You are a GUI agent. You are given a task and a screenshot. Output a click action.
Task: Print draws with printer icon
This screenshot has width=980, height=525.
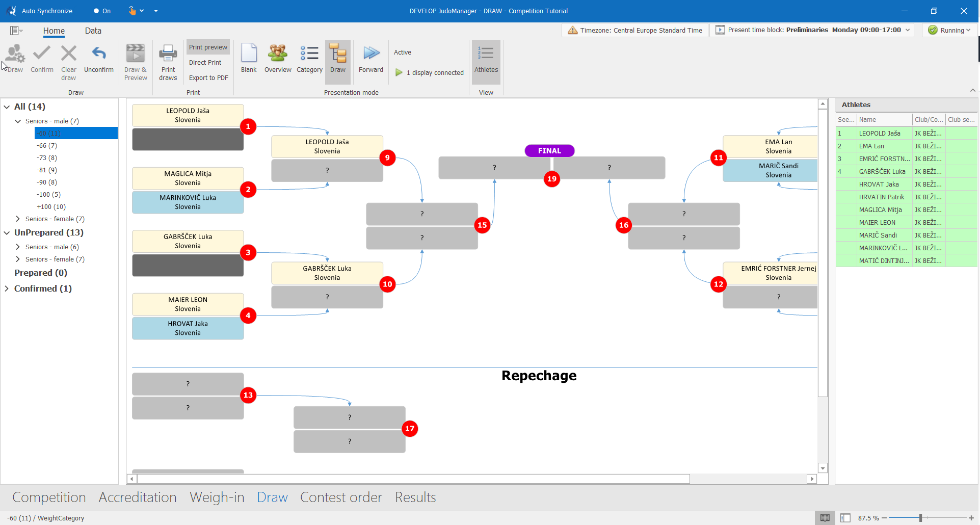click(x=168, y=62)
